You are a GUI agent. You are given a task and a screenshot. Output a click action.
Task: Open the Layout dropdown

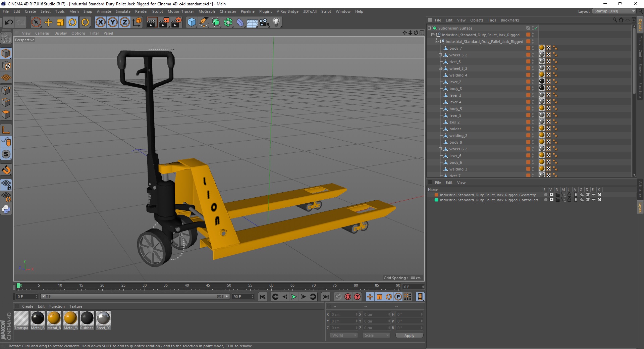pyautogui.click(x=614, y=11)
